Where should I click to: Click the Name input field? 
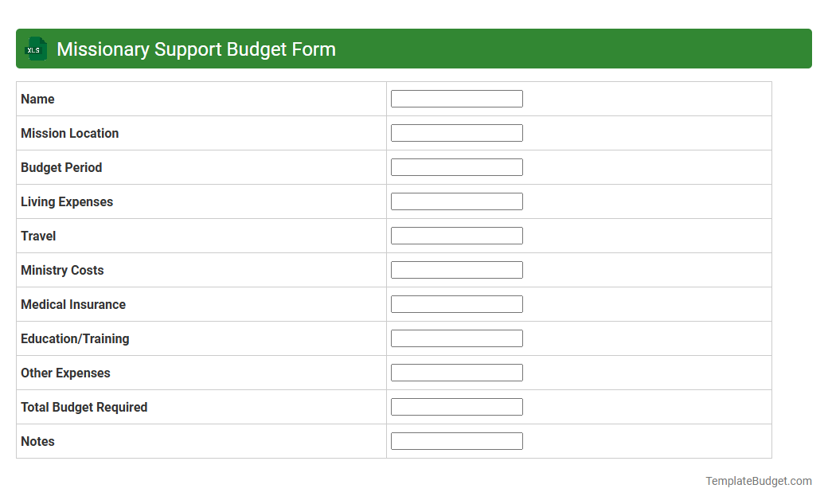click(x=456, y=98)
